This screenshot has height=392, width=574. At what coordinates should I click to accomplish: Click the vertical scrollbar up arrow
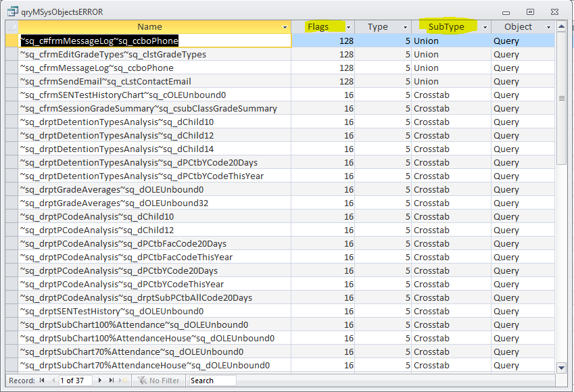[x=561, y=26]
